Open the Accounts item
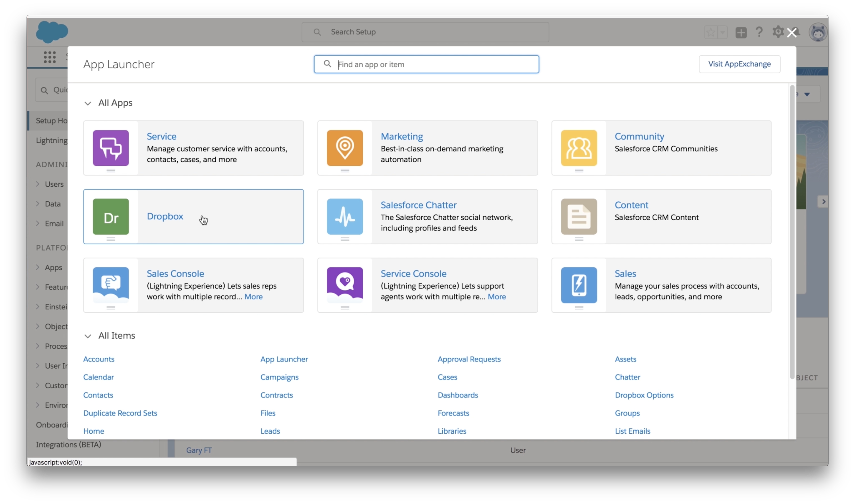The image size is (855, 504). 99,359
